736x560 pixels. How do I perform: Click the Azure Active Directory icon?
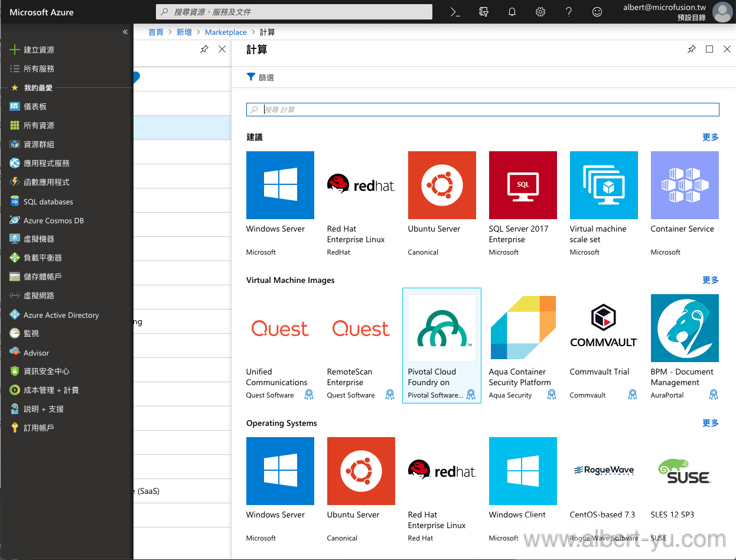point(15,315)
